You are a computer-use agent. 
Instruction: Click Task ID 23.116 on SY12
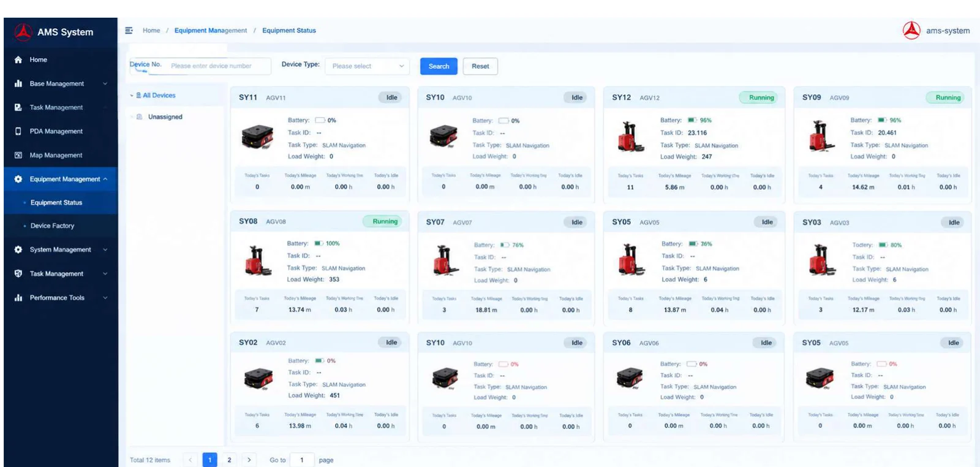(697, 132)
